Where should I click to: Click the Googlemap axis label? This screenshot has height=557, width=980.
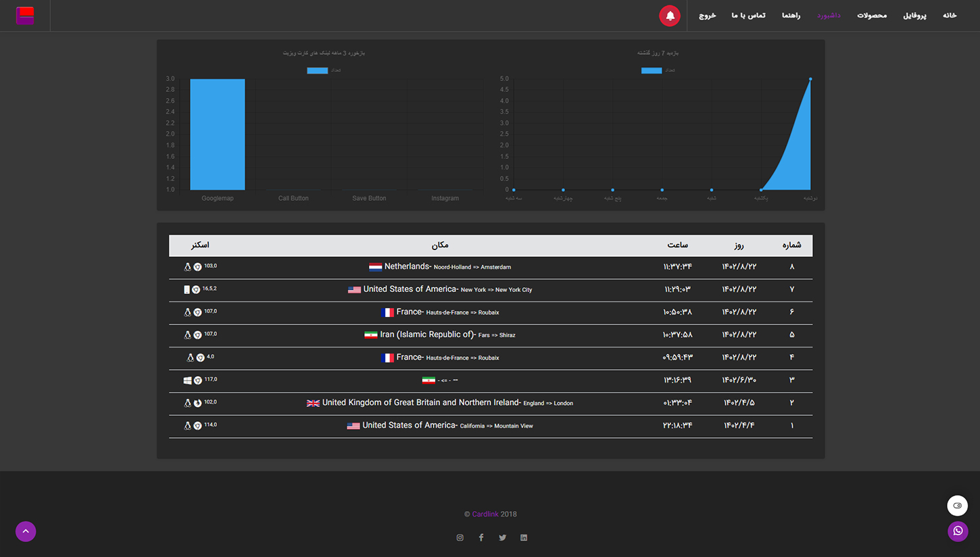click(218, 199)
